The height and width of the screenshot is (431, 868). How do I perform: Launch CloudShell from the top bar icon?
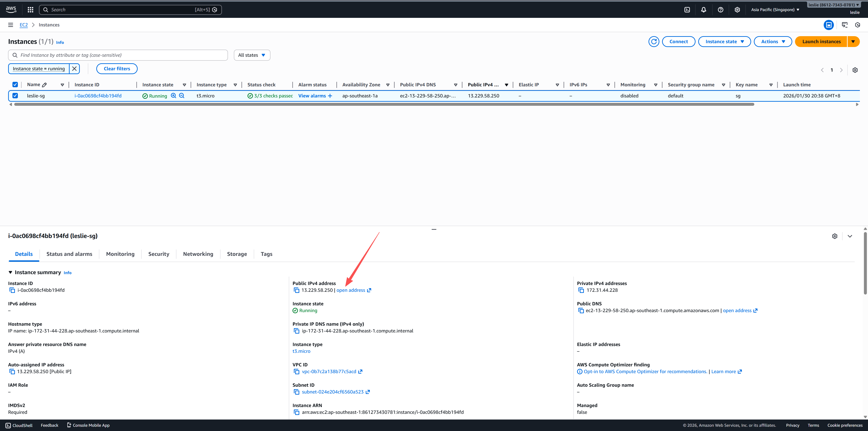(687, 10)
